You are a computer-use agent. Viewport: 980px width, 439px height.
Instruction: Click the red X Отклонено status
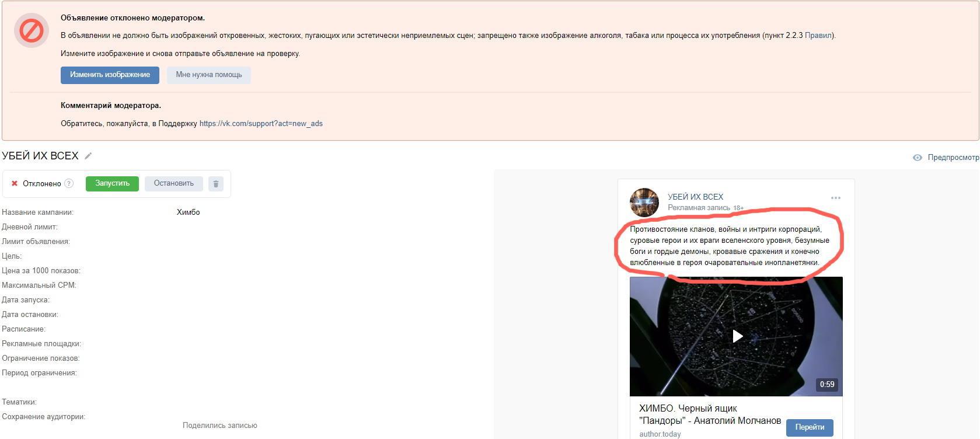[36, 183]
